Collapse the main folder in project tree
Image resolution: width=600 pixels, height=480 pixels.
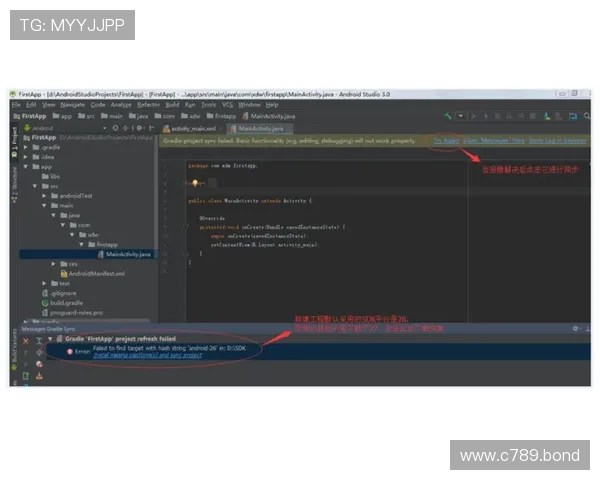click(44, 206)
